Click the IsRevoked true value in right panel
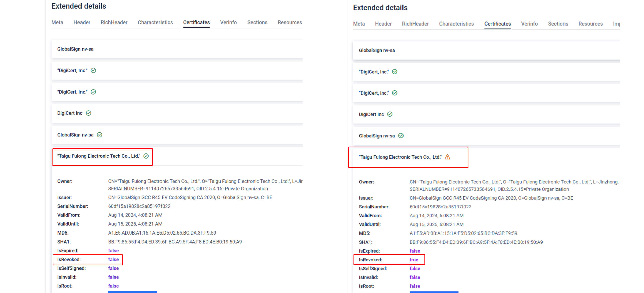Screen dimensions: 644x293 [414, 260]
